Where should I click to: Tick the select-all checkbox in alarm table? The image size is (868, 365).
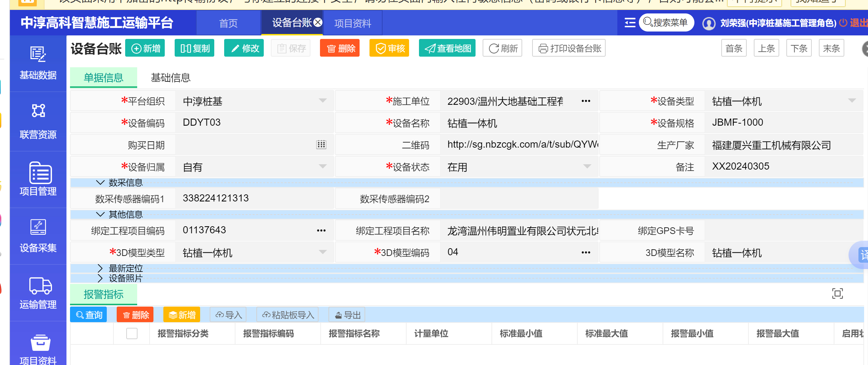point(132,333)
